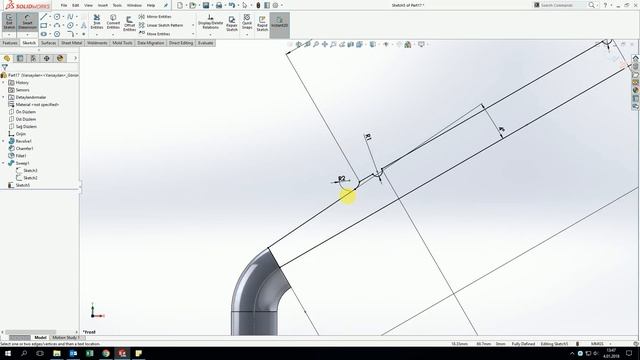The width and height of the screenshot is (640, 360).
Task: Select Material not specified item
Action: coord(33,104)
